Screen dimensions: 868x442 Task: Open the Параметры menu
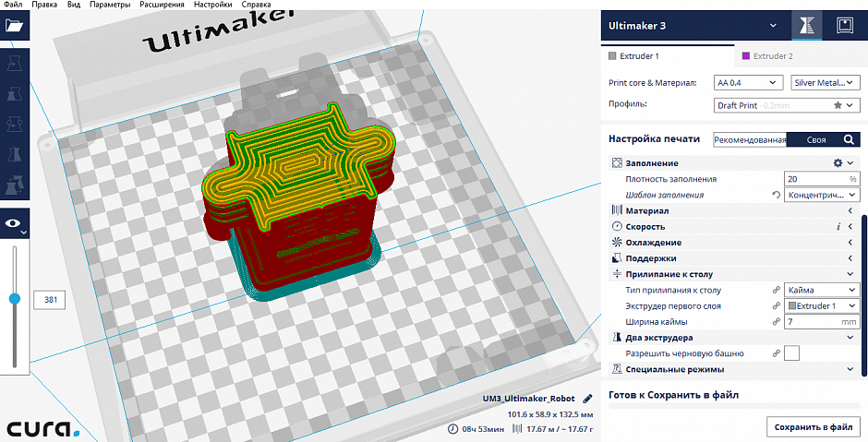tap(110, 5)
